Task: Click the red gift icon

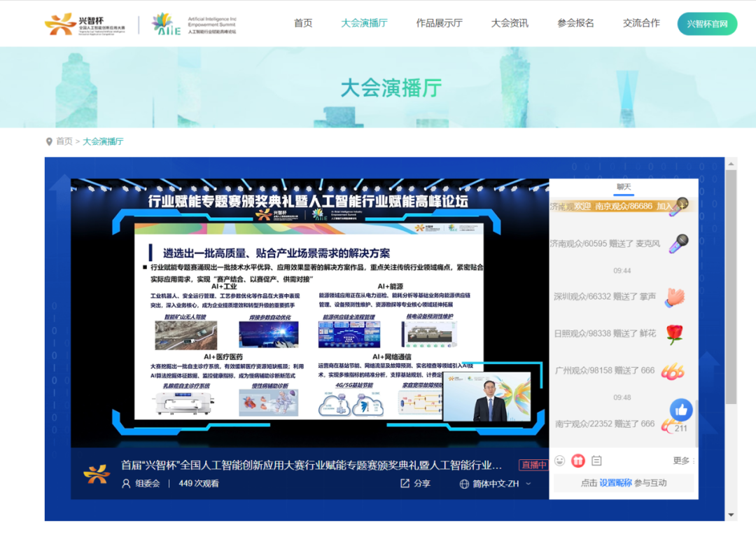Action: 577,461
